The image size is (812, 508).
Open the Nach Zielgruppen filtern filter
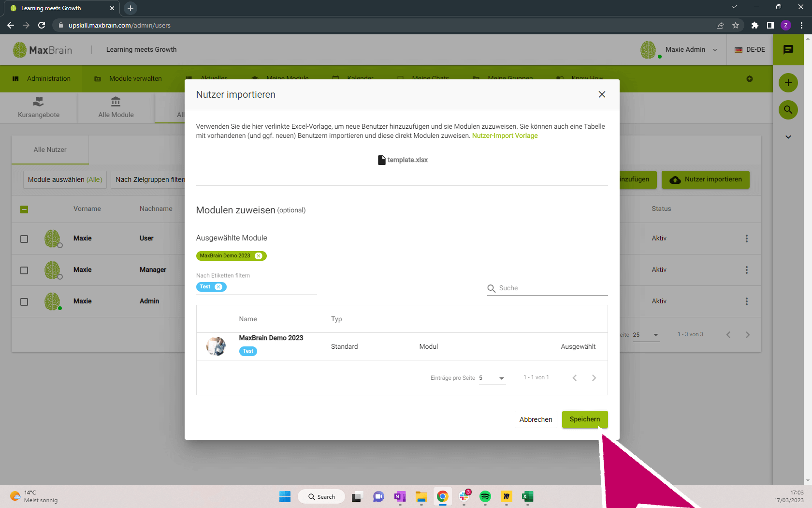[148, 179]
